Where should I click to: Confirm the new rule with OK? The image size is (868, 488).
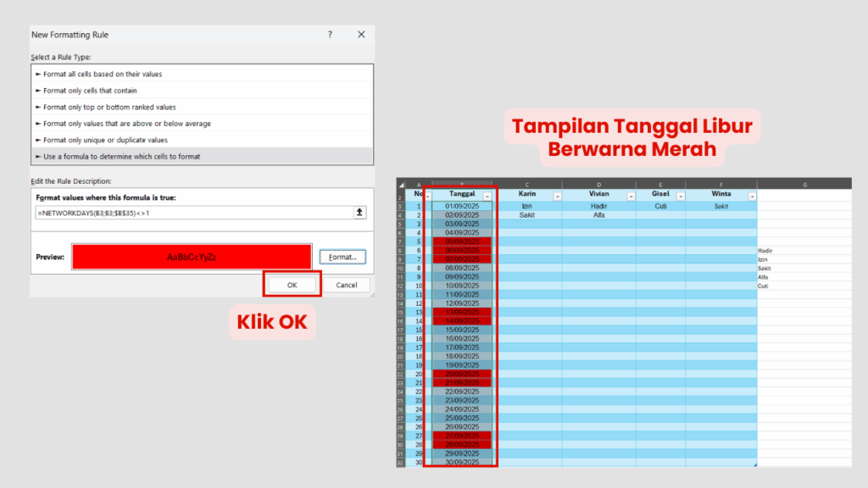(x=292, y=284)
